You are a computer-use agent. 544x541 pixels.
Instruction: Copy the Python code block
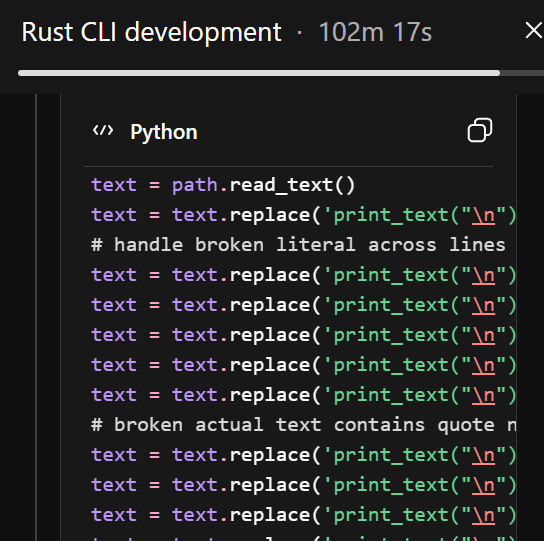coord(480,130)
